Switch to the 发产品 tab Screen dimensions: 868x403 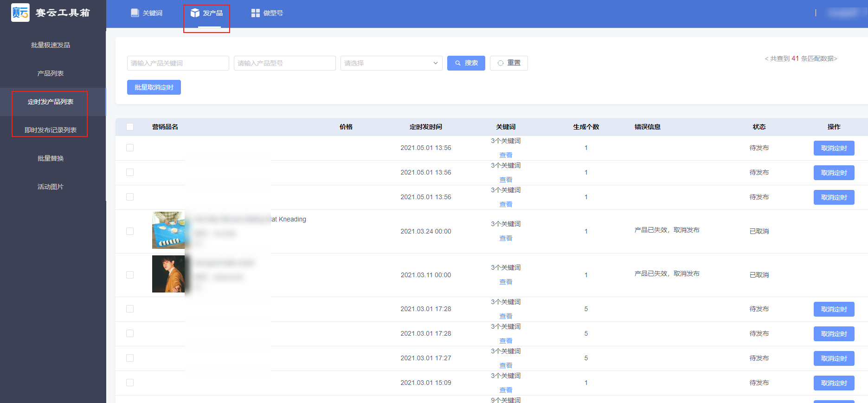(206, 13)
